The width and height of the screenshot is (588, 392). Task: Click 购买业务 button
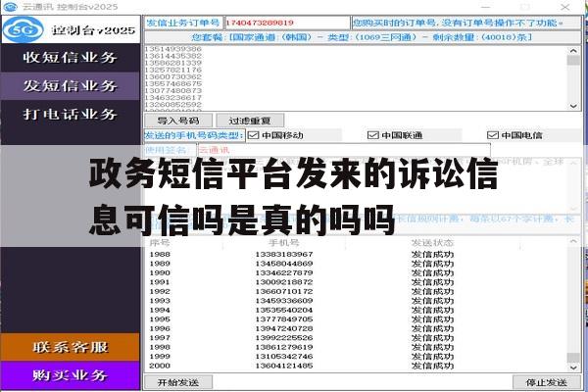coord(71,375)
